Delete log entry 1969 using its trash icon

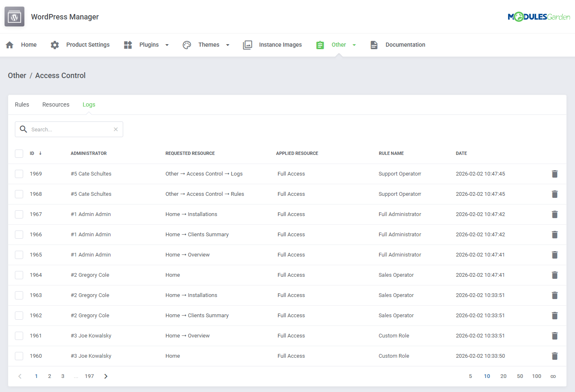click(555, 174)
